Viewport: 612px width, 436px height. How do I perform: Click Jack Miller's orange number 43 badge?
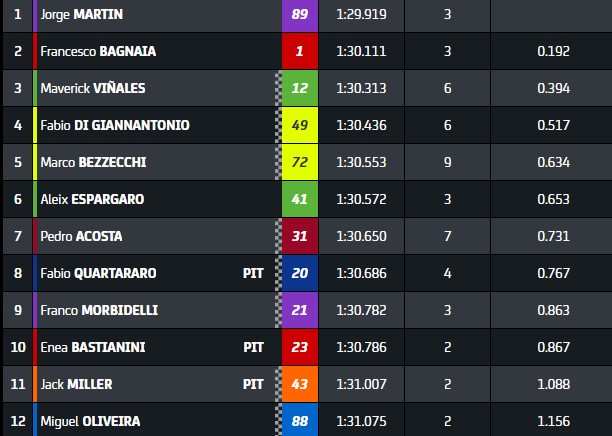[300, 384]
